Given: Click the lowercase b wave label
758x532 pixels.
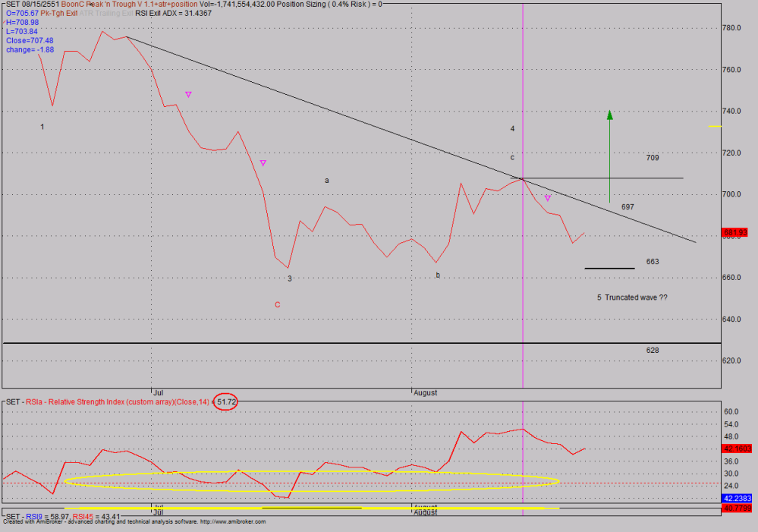Looking at the screenshot, I should tap(438, 275).
